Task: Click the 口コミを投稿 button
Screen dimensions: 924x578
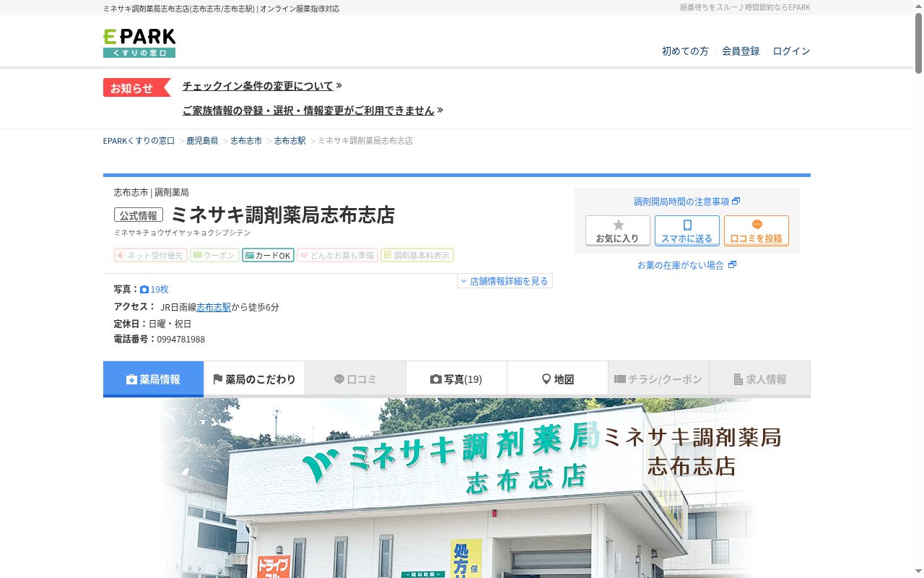Action: (x=757, y=231)
